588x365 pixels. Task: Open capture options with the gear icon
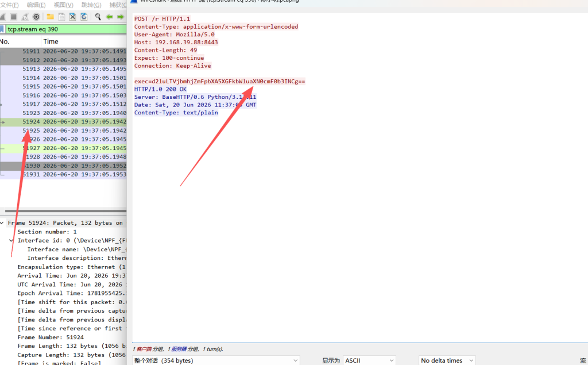coord(36,17)
